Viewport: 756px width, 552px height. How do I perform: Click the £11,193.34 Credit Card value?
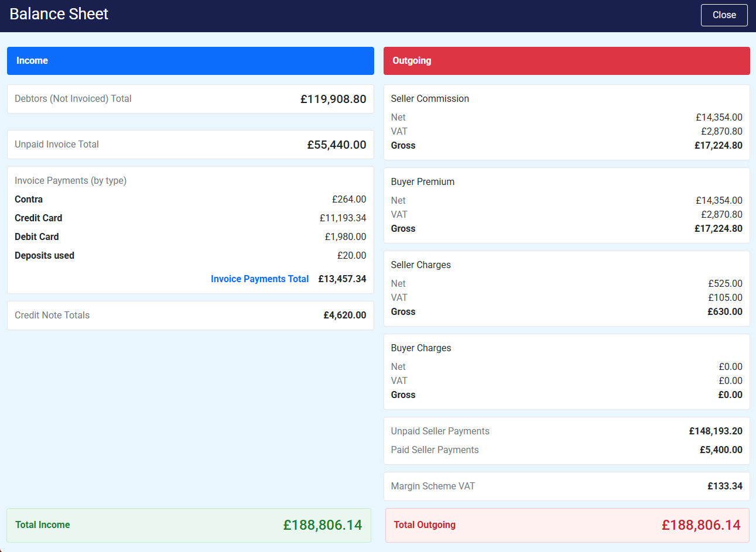343,218
